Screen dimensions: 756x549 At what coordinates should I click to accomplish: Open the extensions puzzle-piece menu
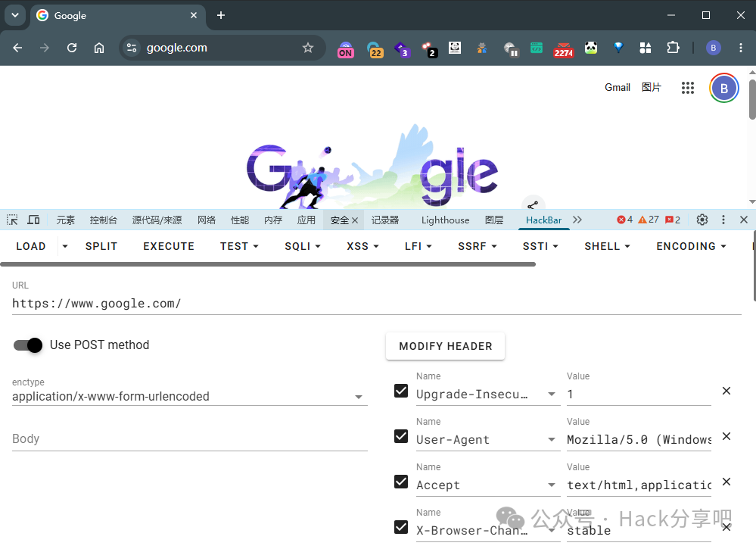coord(673,48)
